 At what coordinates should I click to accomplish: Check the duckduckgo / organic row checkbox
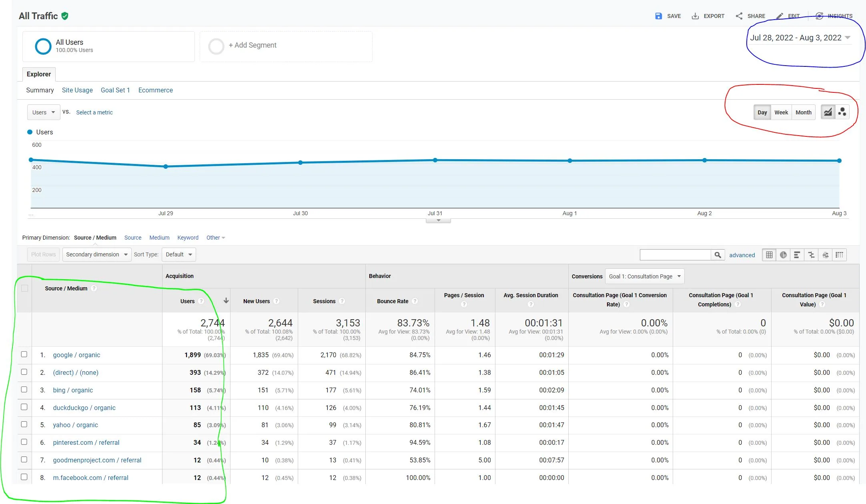pyautogui.click(x=24, y=407)
